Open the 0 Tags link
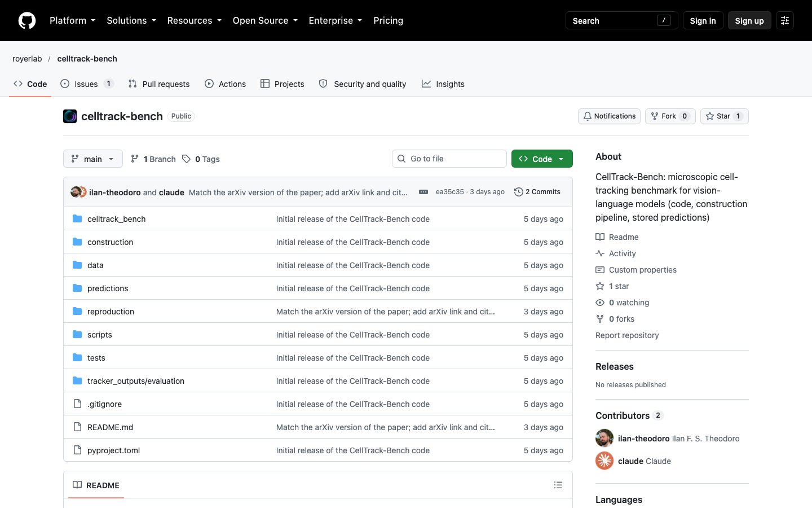Image resolution: width=812 pixels, height=508 pixels. click(201, 159)
